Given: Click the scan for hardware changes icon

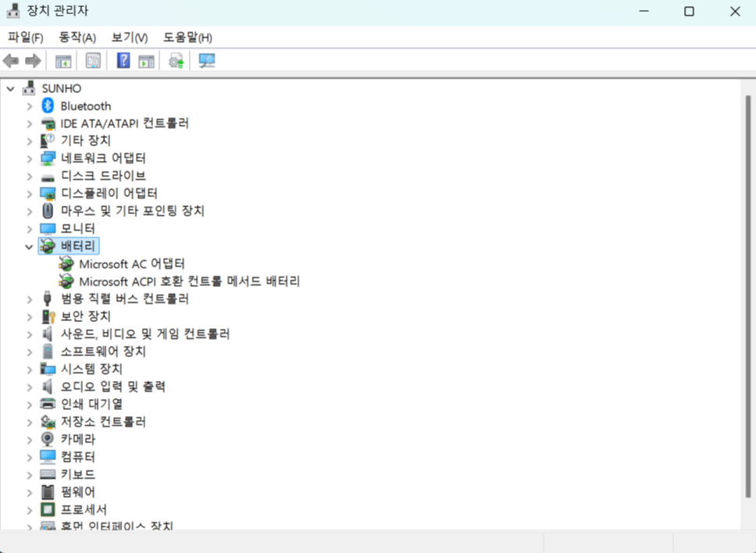Looking at the screenshot, I should tap(207, 61).
